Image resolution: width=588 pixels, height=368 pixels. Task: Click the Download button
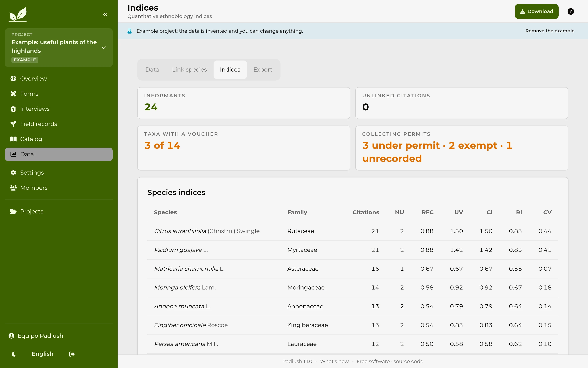537,11
